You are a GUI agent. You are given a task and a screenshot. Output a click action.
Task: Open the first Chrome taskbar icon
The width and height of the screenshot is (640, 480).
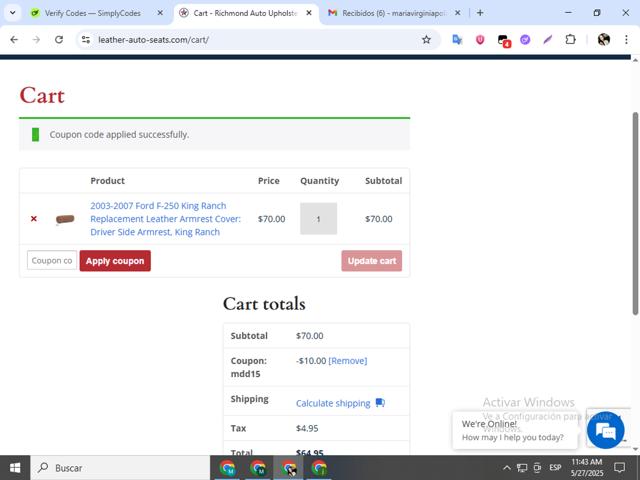(x=227, y=468)
